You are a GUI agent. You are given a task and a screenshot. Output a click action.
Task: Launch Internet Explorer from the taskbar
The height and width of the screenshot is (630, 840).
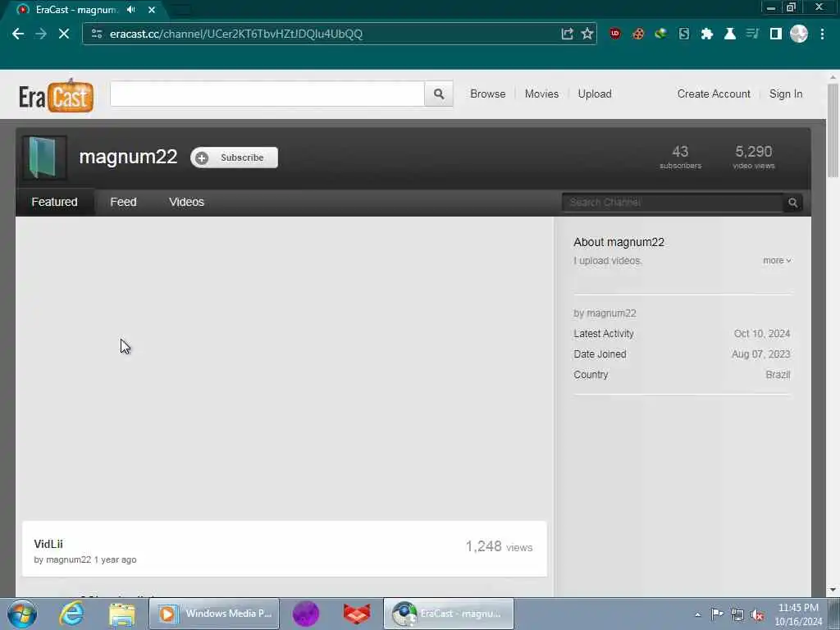pyautogui.click(x=72, y=614)
